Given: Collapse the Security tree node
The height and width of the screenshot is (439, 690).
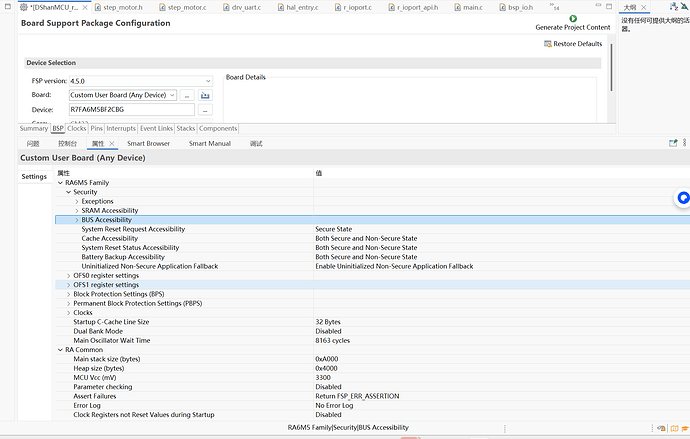Looking at the screenshot, I should coord(69,192).
